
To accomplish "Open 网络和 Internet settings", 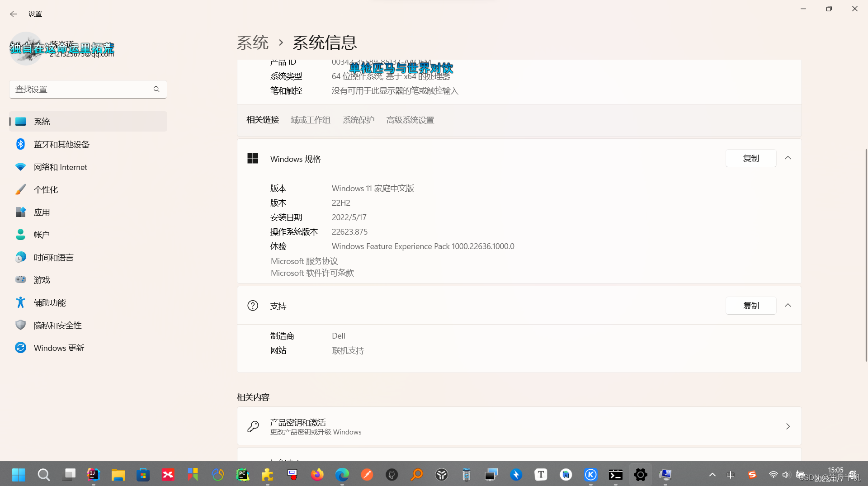I will (88, 167).
